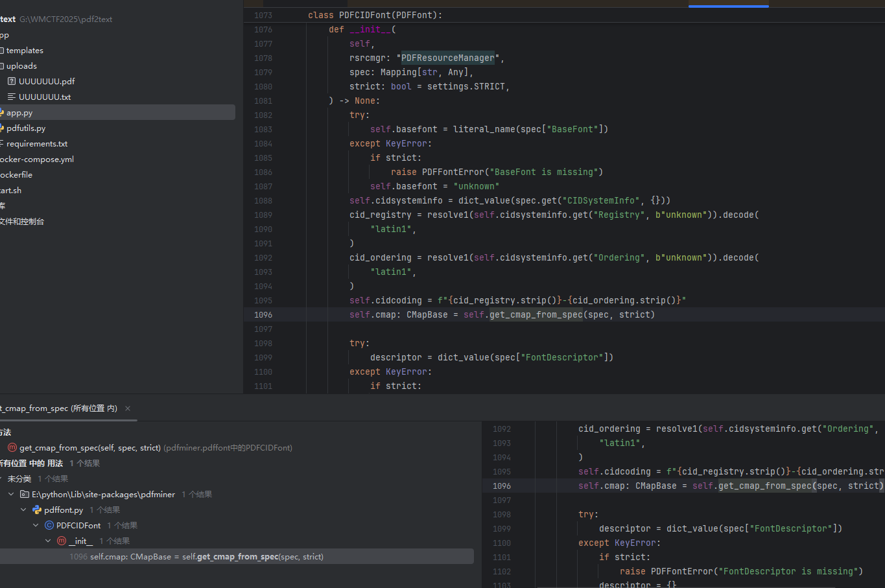The width and height of the screenshot is (885, 588).
Task: Click dict_value(spec["FontDescriptor"]) in main editor
Action: point(525,357)
